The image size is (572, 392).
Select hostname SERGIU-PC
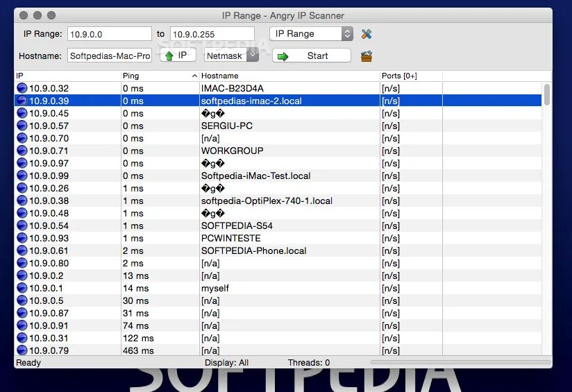[x=227, y=126]
